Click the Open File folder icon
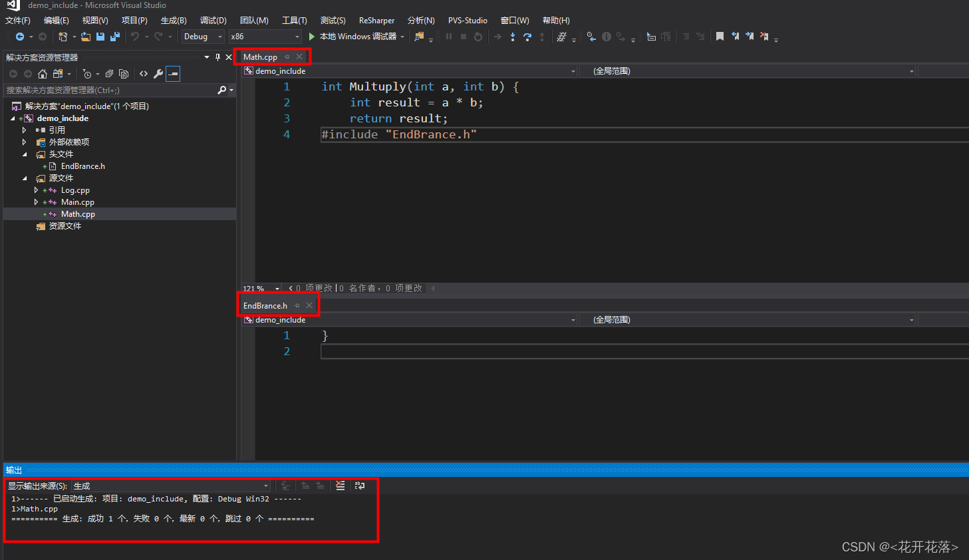The height and width of the screenshot is (560, 969). [x=86, y=37]
